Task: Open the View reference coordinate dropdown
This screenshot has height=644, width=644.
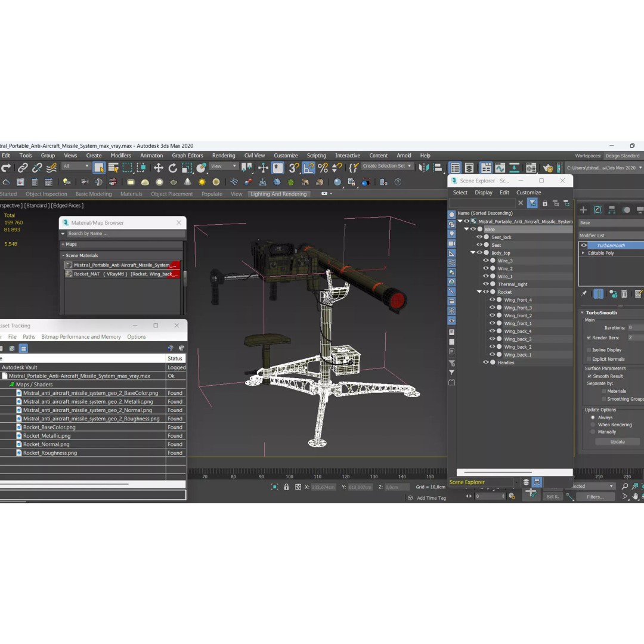Action: 224,166
